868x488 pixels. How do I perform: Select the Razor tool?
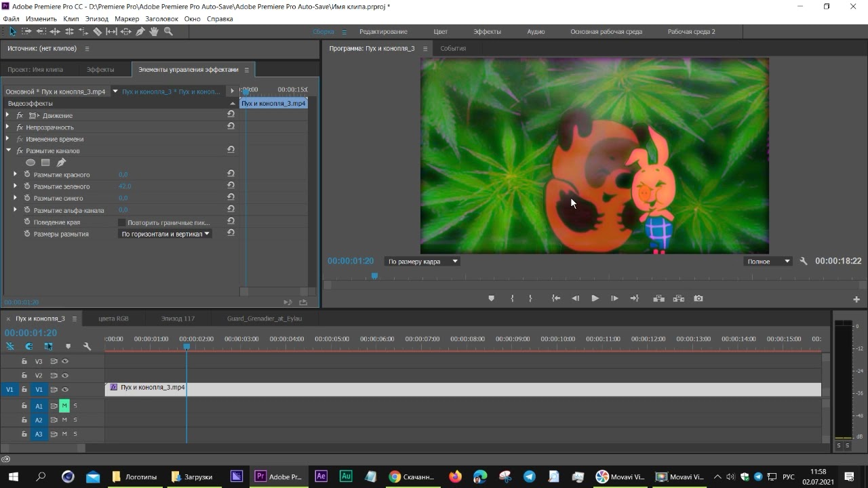[98, 31]
